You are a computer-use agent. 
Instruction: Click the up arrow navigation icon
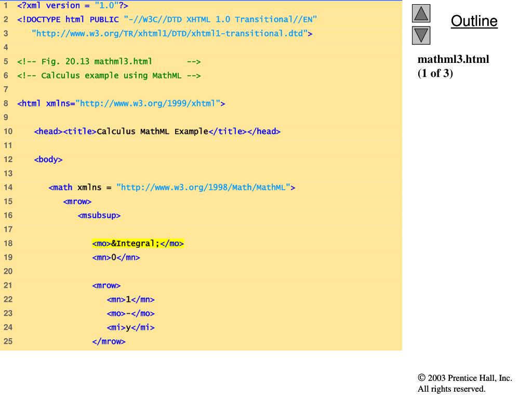421,14
